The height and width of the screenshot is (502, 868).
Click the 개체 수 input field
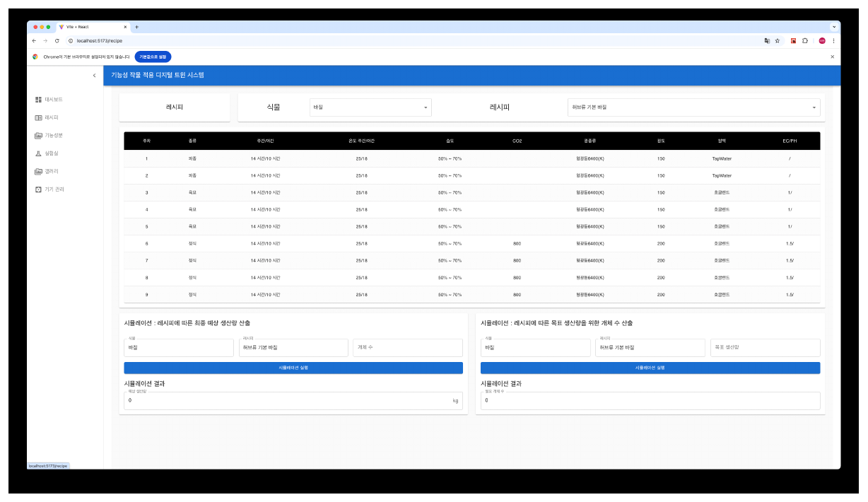(408, 348)
